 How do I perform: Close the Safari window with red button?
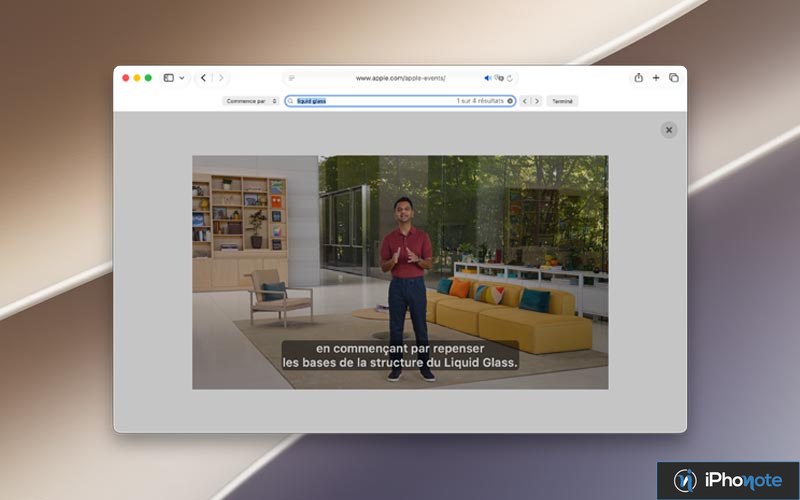126,78
